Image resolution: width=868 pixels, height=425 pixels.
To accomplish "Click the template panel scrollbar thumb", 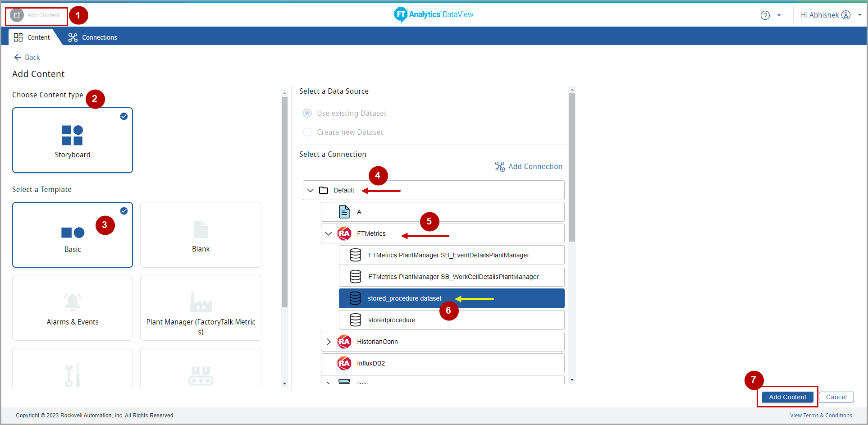I will pos(284,202).
